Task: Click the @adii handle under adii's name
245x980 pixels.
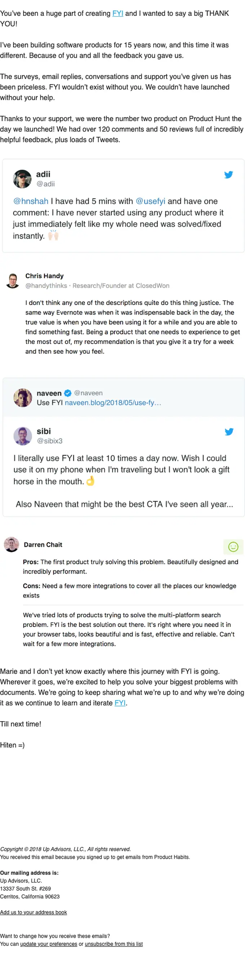Action: [x=45, y=184]
